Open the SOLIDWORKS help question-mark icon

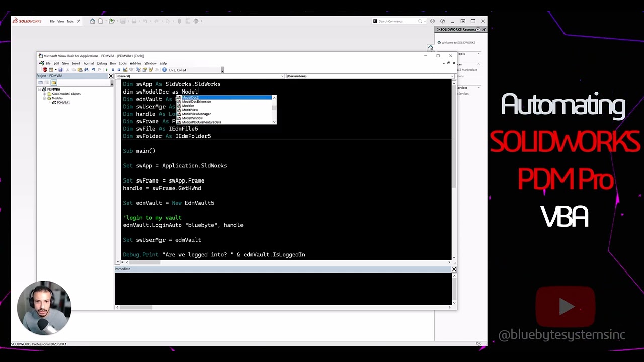(x=443, y=21)
